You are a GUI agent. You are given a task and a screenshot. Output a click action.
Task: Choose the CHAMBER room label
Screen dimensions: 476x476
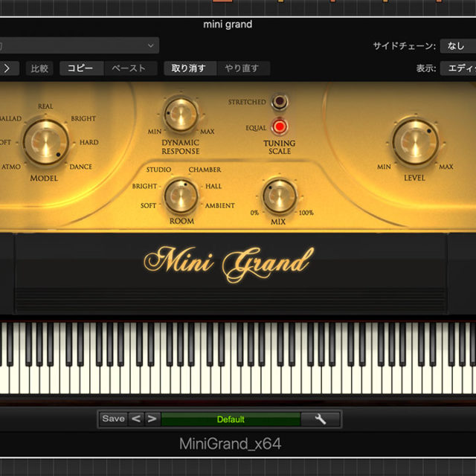[x=205, y=170]
